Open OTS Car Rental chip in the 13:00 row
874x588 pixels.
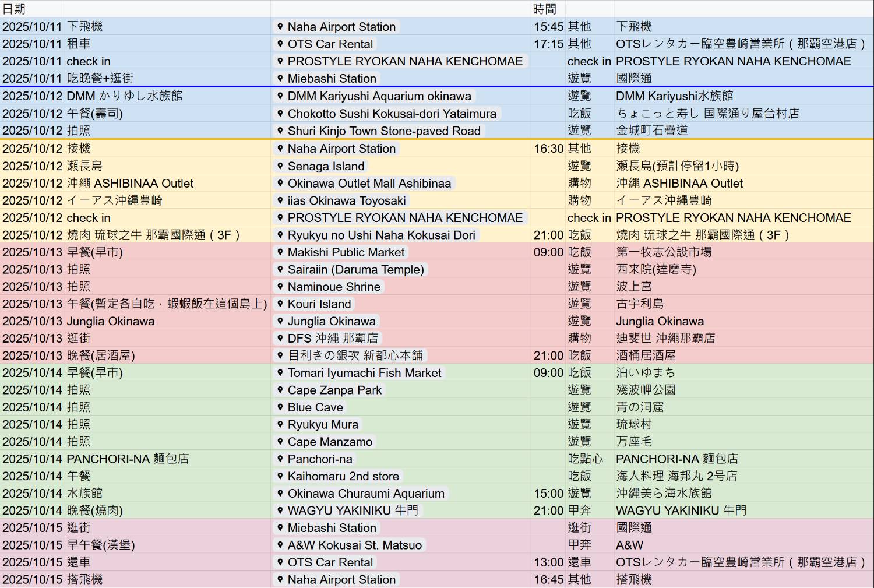325,562
